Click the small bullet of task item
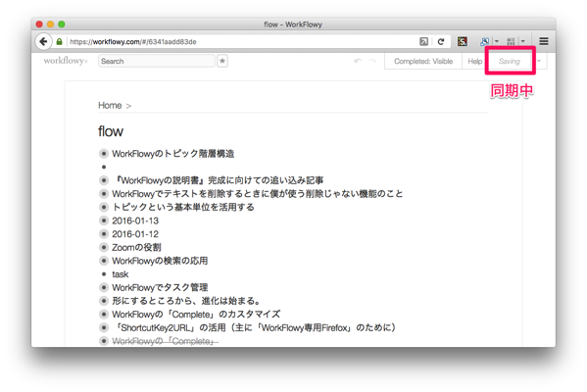This screenshot has width=587, height=392. 104,274
